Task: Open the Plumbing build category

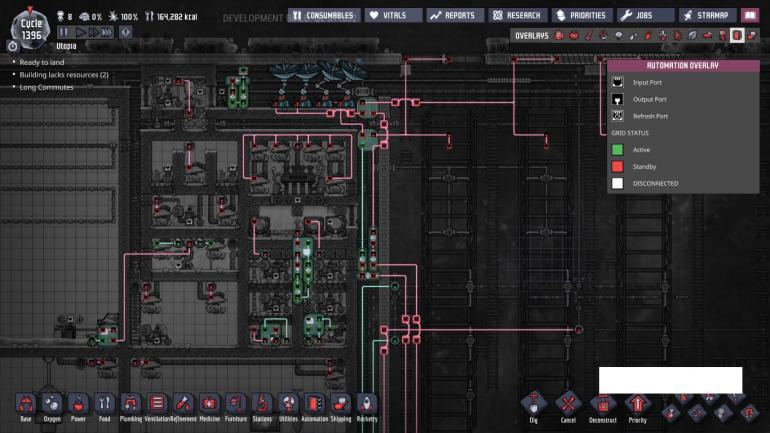Action: click(131, 406)
